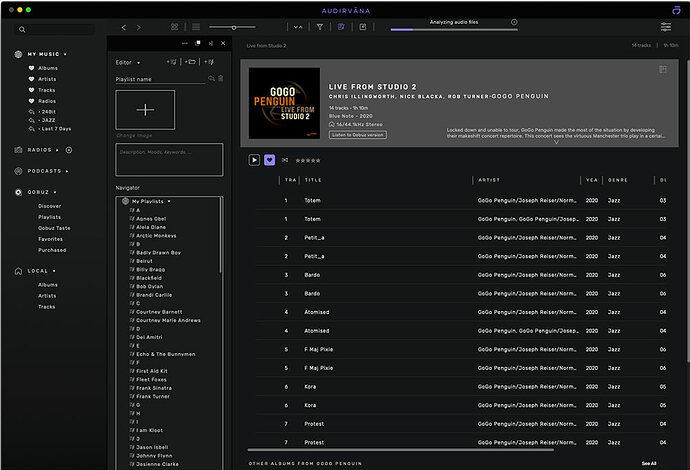690x470 pixels.
Task: Expand album description with chevron
Action: tap(556, 142)
